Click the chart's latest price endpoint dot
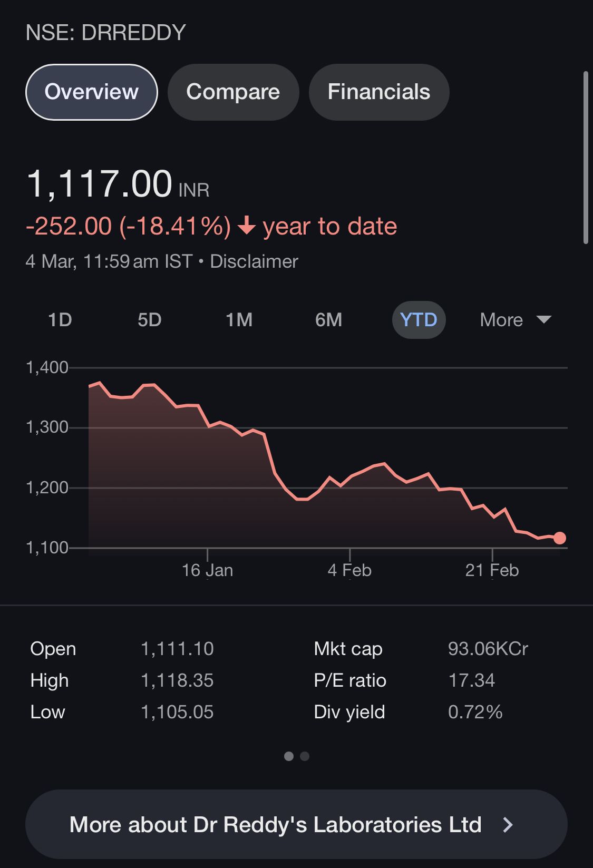Viewport: 593px width, 868px height. (559, 538)
